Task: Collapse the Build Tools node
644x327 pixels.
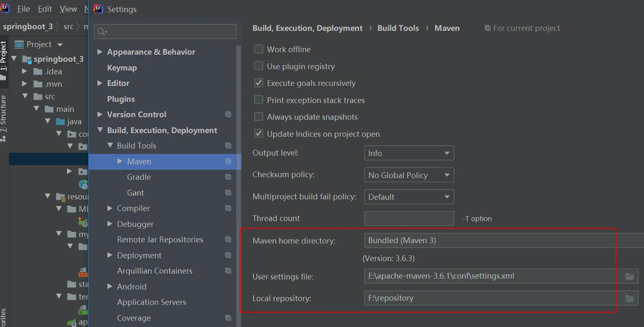Action: tap(110, 146)
